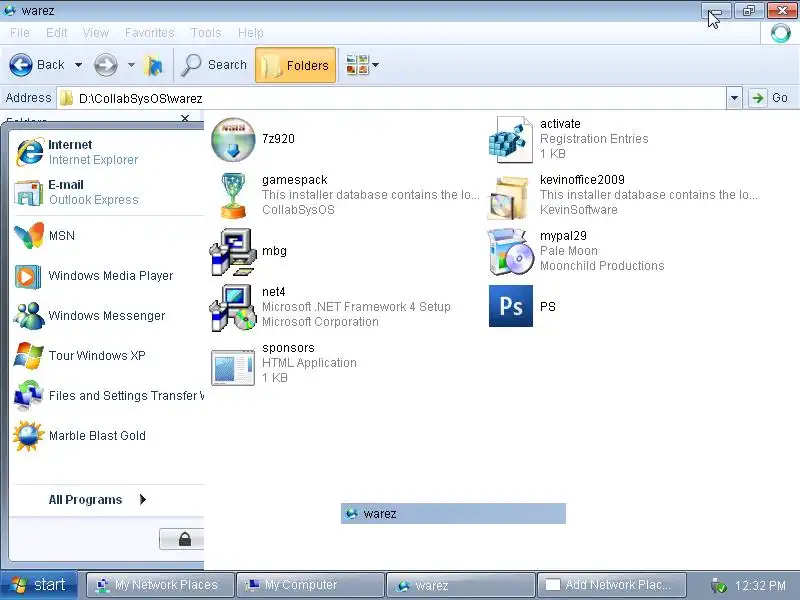Click the Forward arrow button
Screen dimensions: 800x600
[x=106, y=65]
